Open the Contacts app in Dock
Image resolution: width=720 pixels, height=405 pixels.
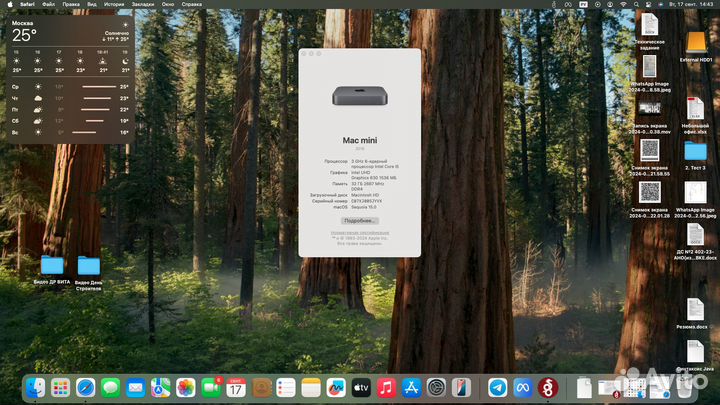tap(261, 388)
